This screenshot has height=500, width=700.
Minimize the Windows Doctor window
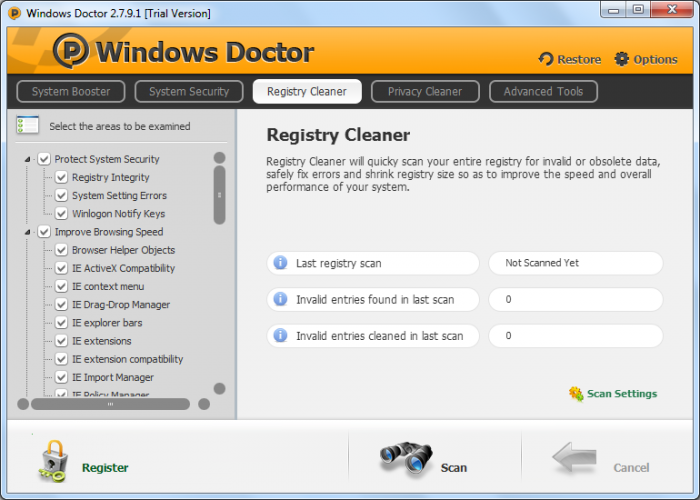pos(613,9)
